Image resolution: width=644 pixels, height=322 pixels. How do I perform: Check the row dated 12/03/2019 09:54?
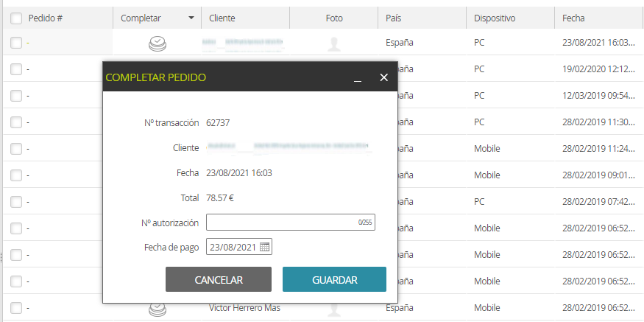[16, 95]
